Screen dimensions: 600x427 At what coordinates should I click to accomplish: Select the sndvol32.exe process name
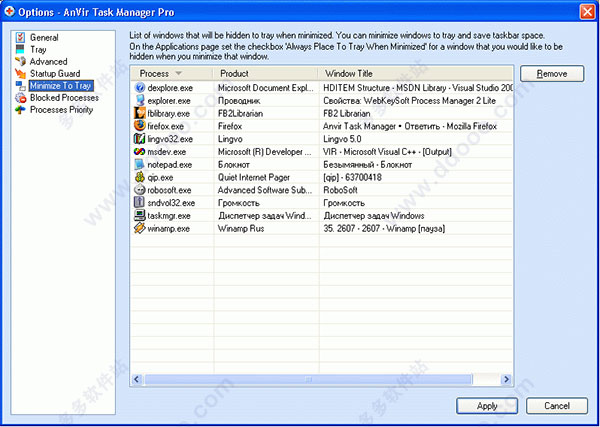point(171,202)
